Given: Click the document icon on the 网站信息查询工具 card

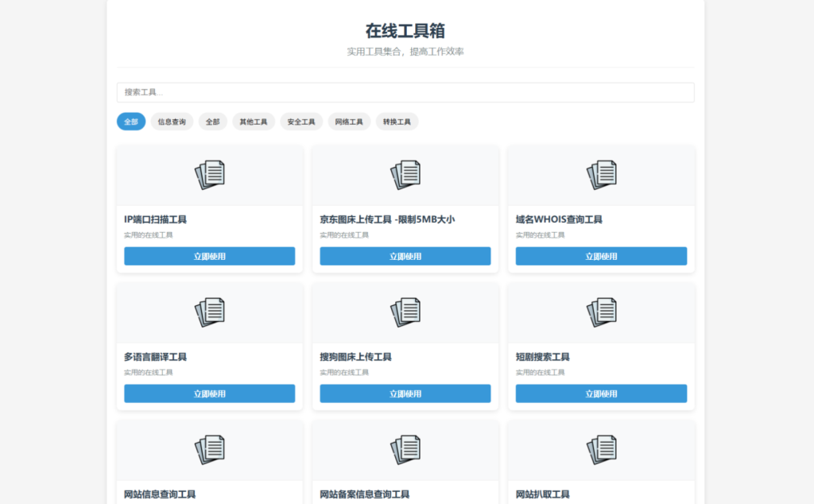Looking at the screenshot, I should [210, 450].
